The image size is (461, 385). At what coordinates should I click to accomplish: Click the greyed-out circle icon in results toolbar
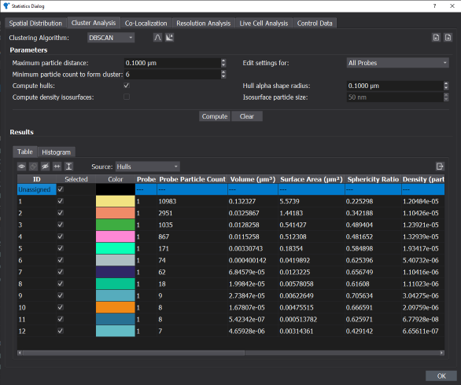pyautogui.click(x=33, y=166)
